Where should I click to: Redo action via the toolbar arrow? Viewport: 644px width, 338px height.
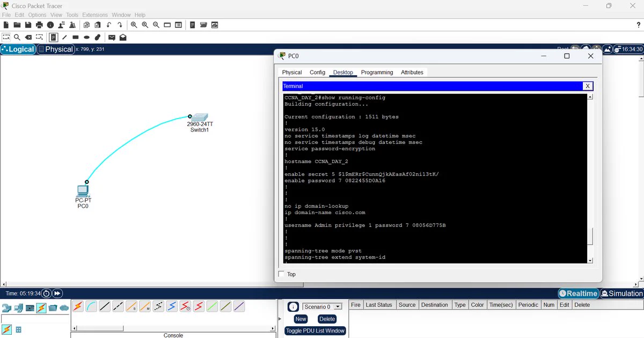(x=120, y=25)
